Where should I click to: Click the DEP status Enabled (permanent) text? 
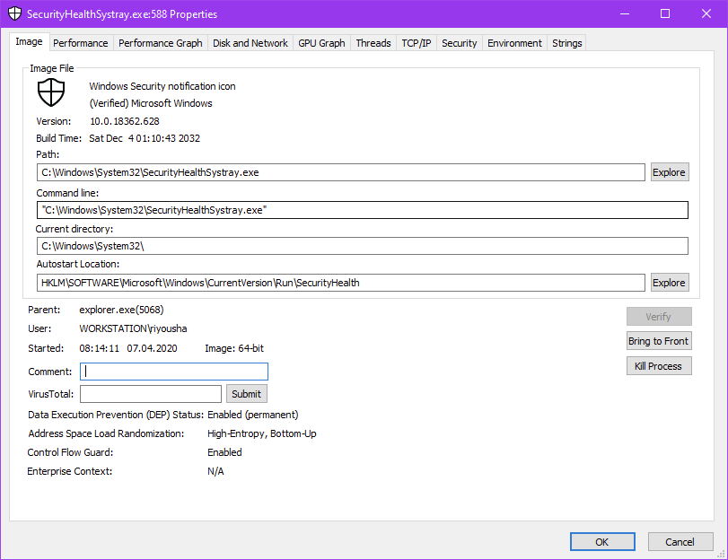252,415
